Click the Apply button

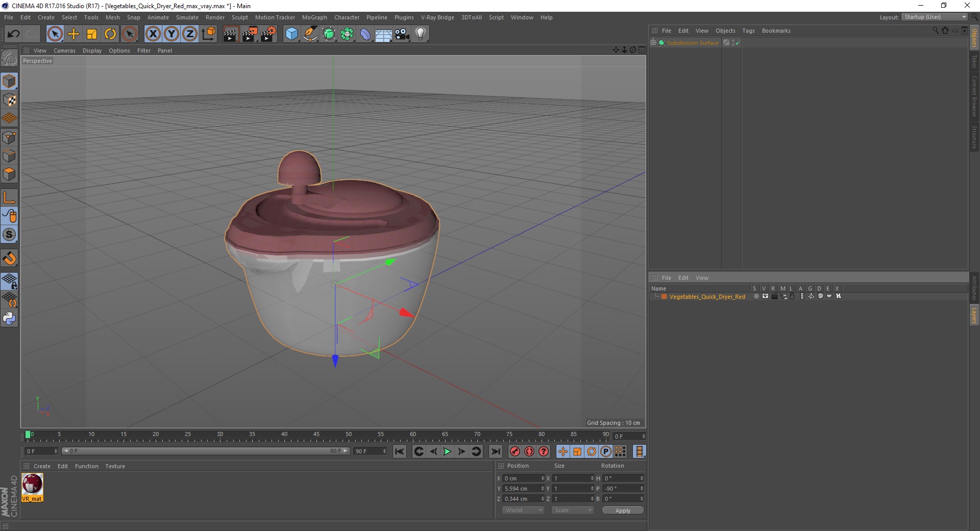coord(623,510)
